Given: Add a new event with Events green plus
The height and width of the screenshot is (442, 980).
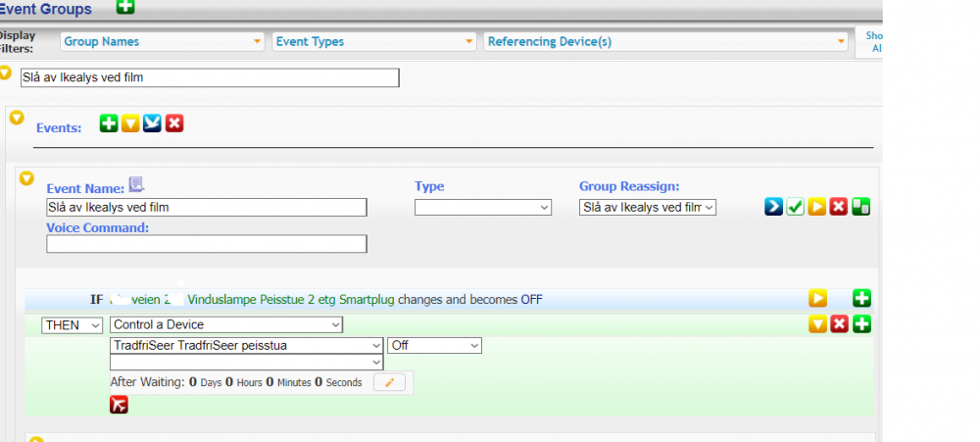Looking at the screenshot, I should [109, 123].
